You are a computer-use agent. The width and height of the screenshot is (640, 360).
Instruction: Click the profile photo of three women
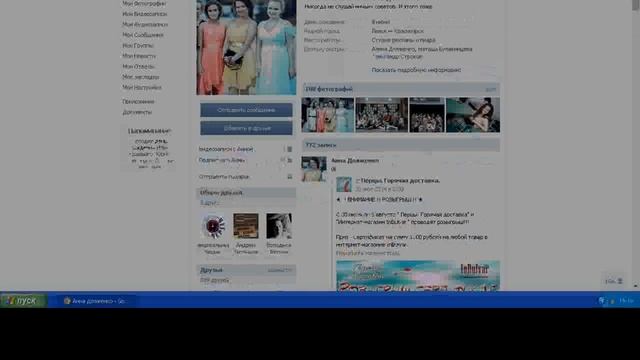tap(247, 47)
